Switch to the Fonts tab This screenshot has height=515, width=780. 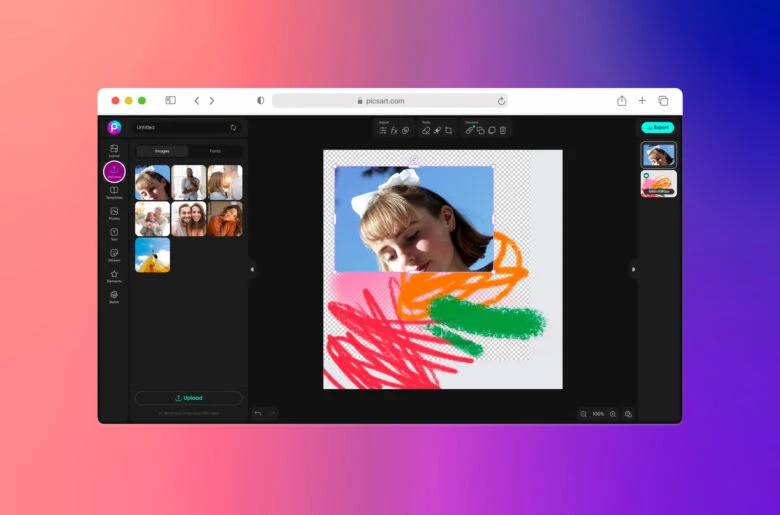[215, 151]
